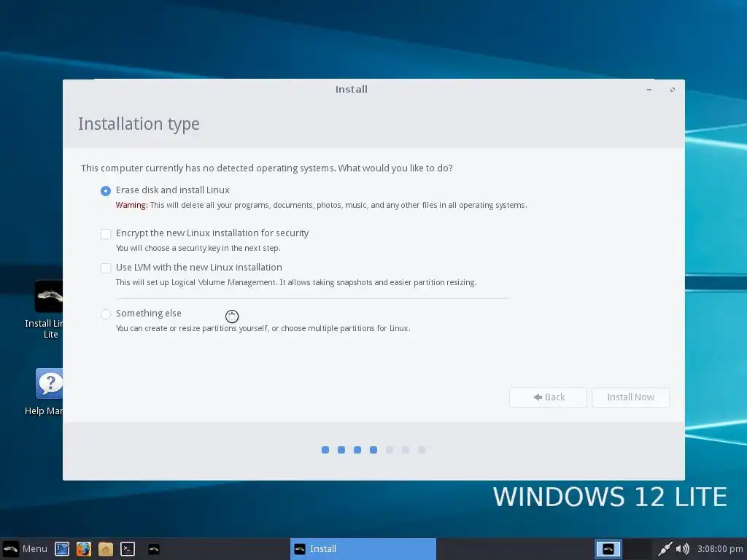The height and width of the screenshot is (560, 747).
Task: Choose the Something else radio option
Action: pos(106,314)
